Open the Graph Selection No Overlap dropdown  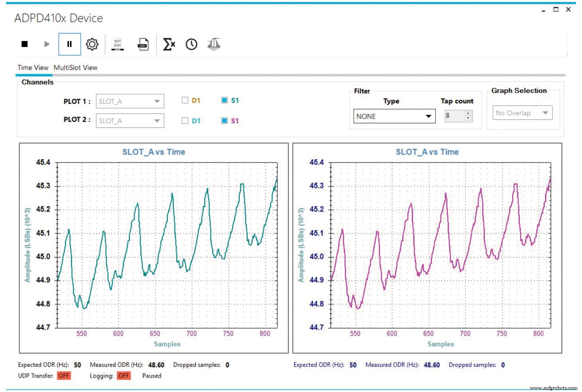coord(522,113)
